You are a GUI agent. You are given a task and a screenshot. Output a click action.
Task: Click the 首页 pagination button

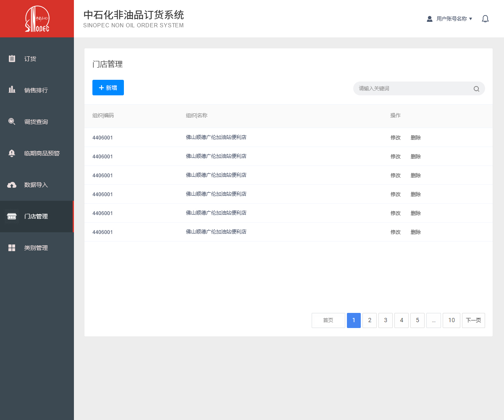point(328,320)
